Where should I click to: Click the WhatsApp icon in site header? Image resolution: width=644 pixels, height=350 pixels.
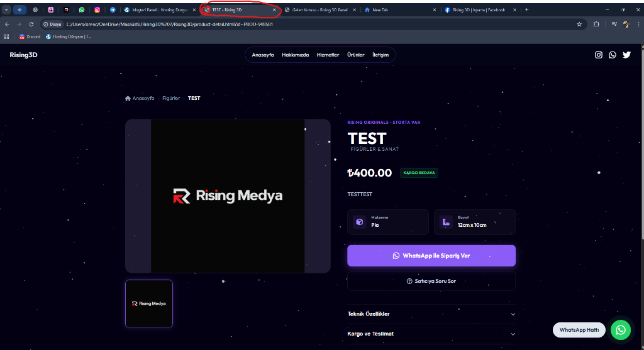pos(613,55)
